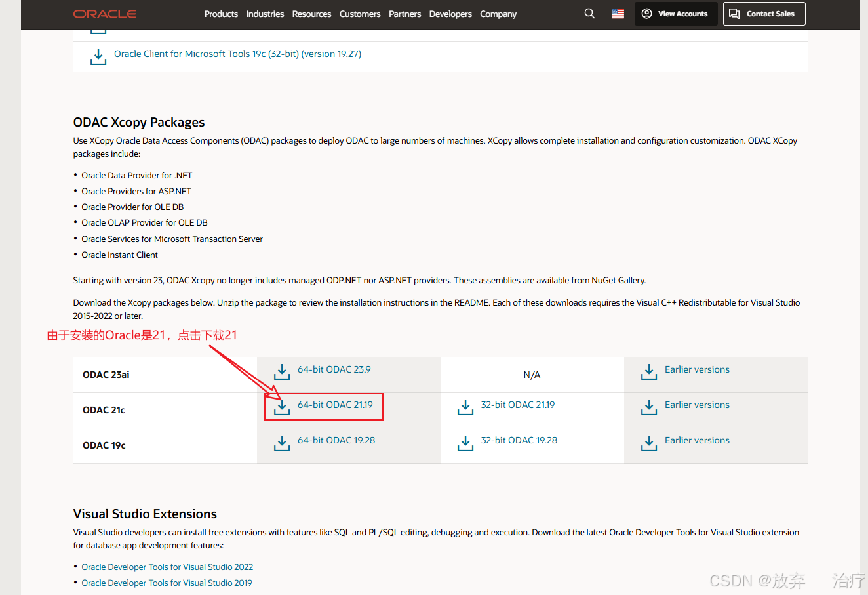
Task: Click the download icon for 32-bit ODAC 19.28
Action: (465, 443)
